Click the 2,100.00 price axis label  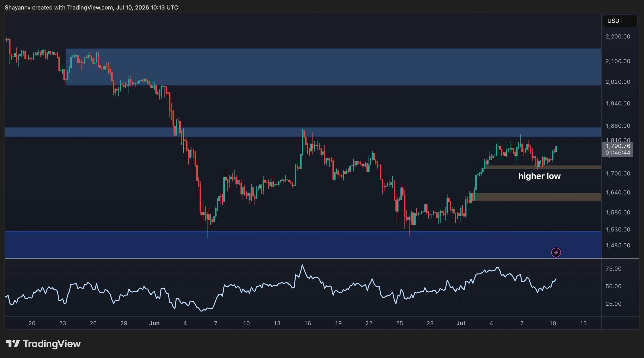point(618,61)
